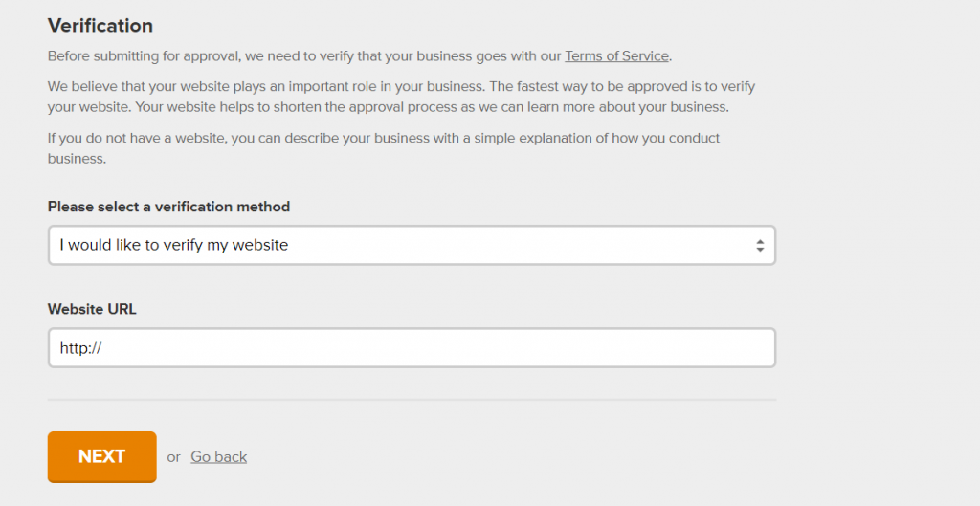Click the Verification heading

pos(100,26)
